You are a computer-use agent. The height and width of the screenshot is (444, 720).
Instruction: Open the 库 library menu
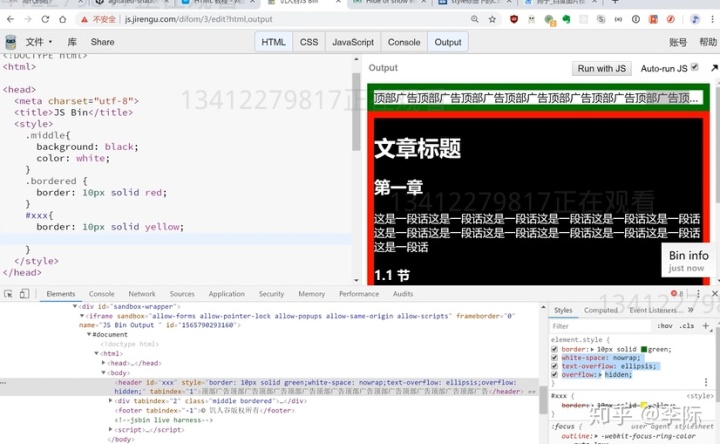pyautogui.click(x=72, y=42)
